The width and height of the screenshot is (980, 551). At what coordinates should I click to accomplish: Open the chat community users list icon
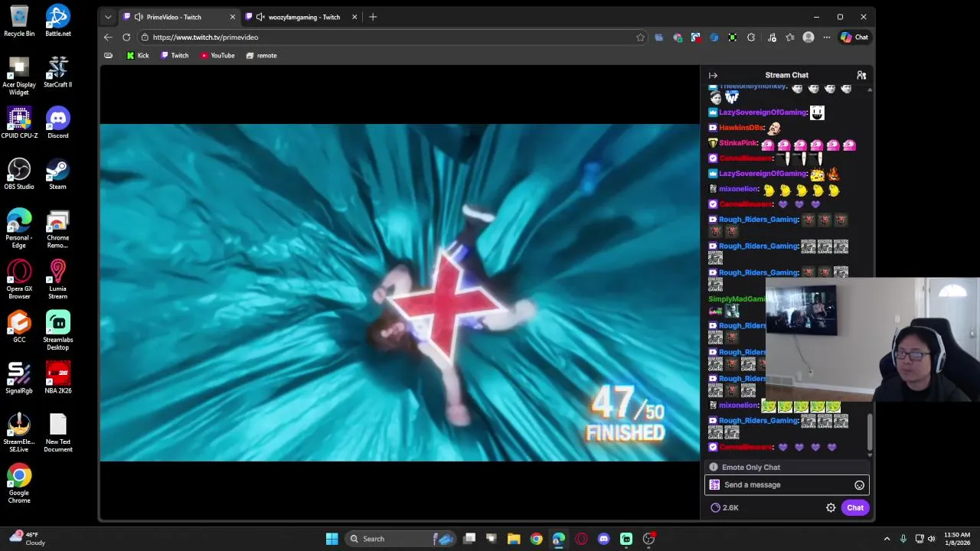click(x=861, y=75)
